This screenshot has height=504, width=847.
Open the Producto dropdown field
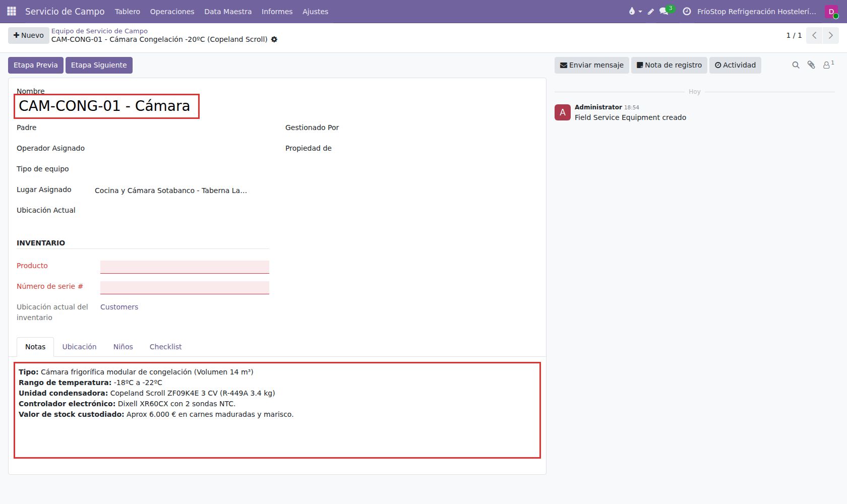pos(185,267)
